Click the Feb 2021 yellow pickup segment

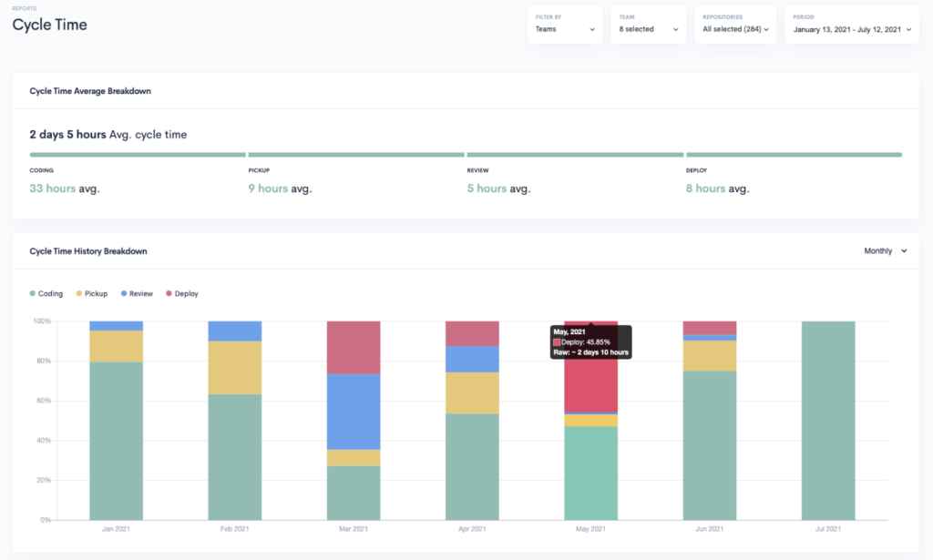pos(235,368)
